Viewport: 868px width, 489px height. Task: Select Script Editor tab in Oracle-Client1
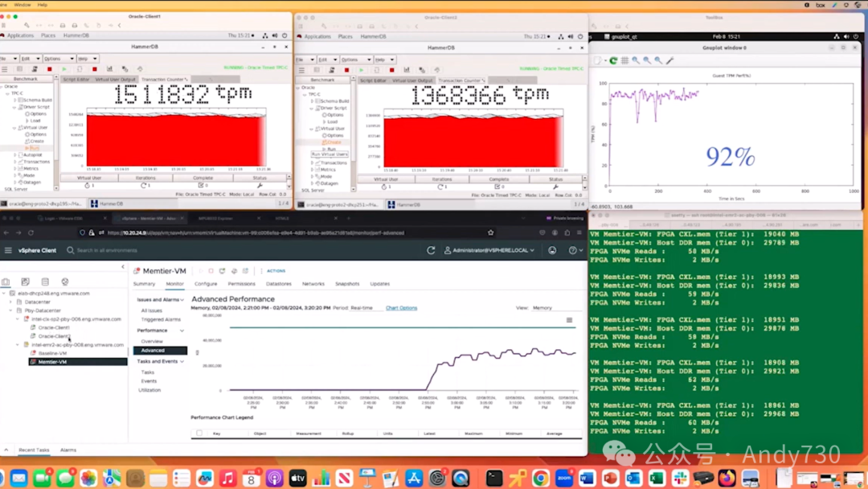76,79
